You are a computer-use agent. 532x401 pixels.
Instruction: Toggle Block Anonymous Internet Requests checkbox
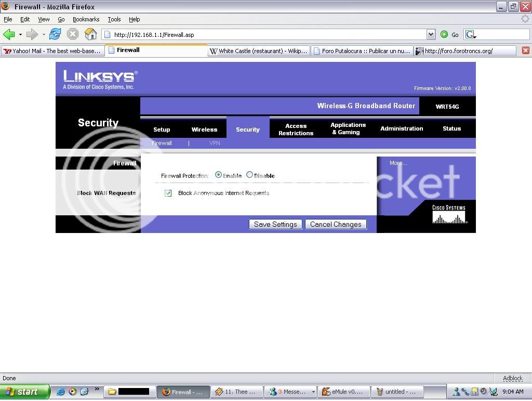168,193
